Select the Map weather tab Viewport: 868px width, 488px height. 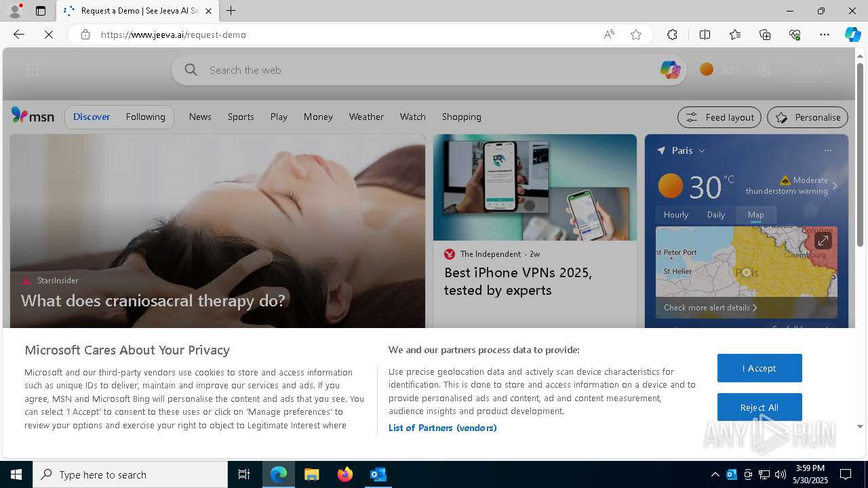pyautogui.click(x=755, y=215)
